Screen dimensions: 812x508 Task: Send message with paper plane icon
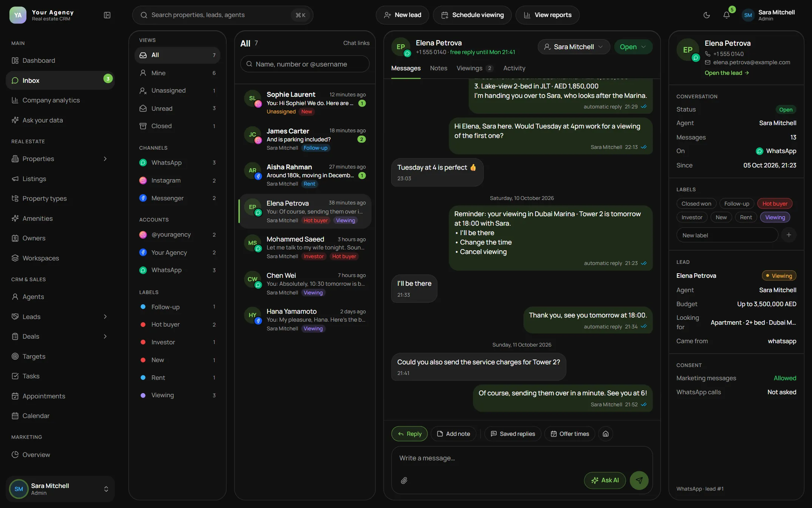coord(639,480)
